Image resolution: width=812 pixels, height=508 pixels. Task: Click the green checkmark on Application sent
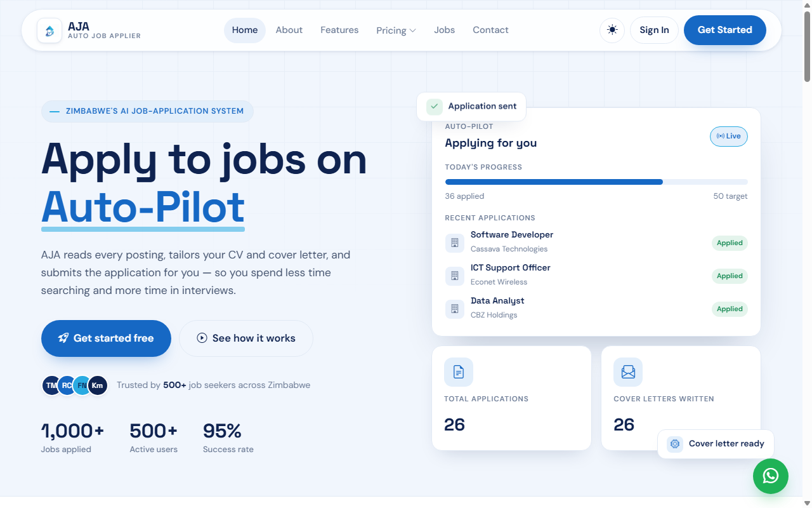(x=435, y=107)
